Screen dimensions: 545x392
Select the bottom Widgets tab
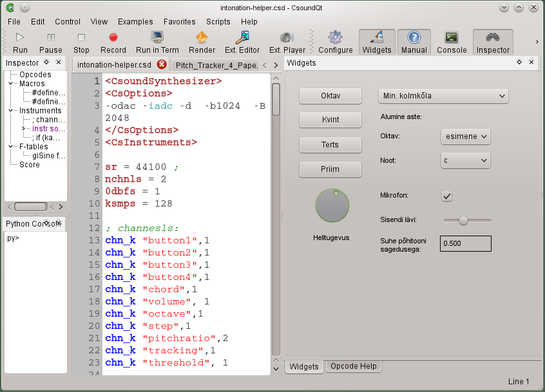304,367
